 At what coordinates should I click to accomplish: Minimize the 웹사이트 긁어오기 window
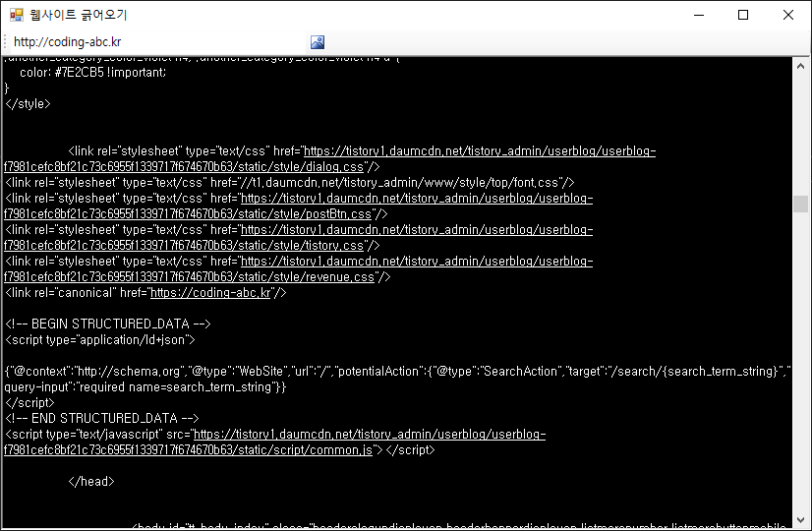click(x=699, y=15)
